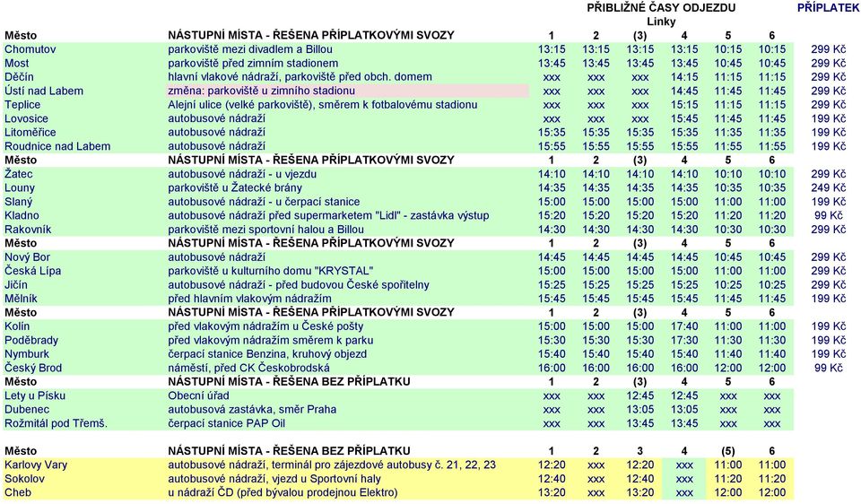Screen dimensions: 861x504
Task: Select the Cheb city name
Action: tap(18, 492)
